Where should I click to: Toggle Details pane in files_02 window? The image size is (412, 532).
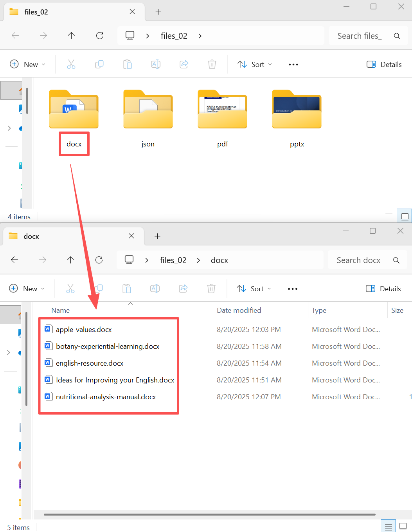384,64
